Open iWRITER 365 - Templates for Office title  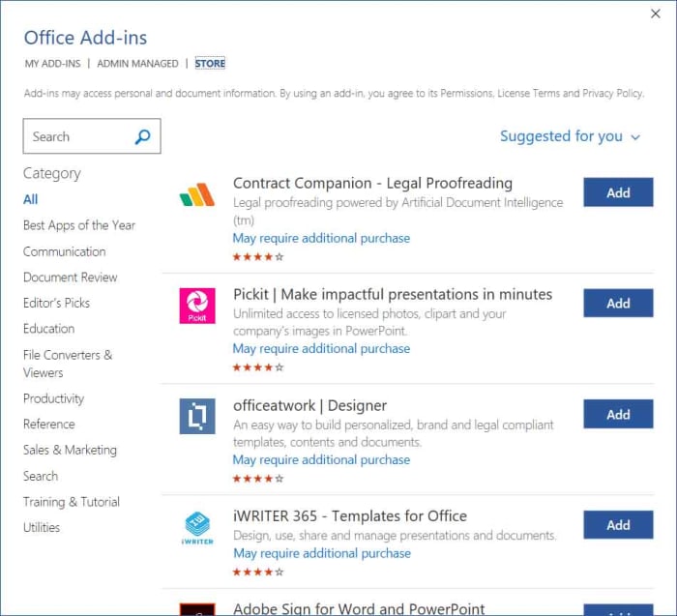pos(350,516)
